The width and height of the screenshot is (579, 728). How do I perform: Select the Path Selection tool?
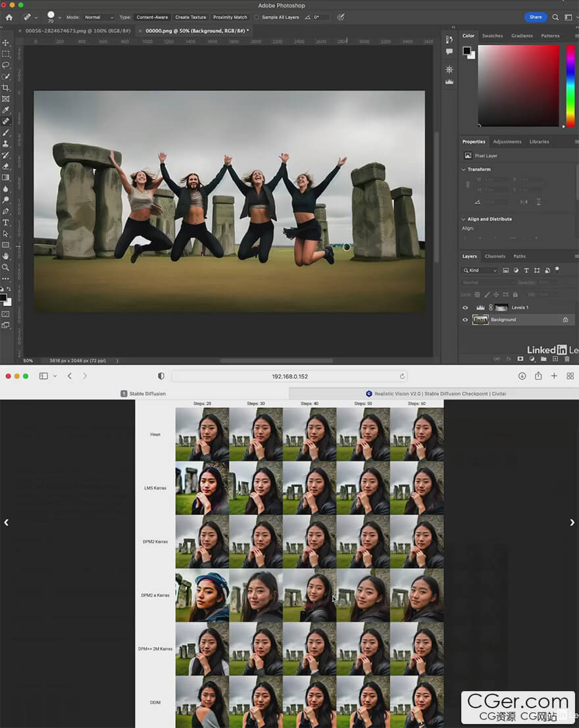pyautogui.click(x=5, y=234)
